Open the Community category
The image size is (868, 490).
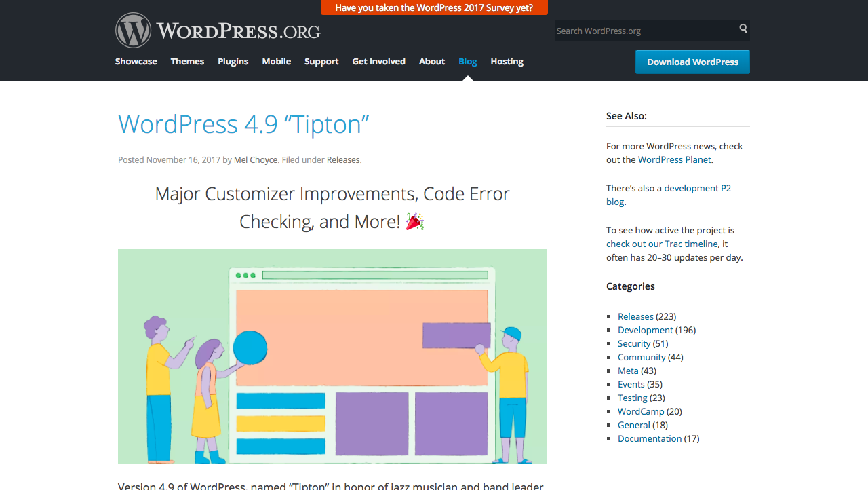(x=642, y=358)
